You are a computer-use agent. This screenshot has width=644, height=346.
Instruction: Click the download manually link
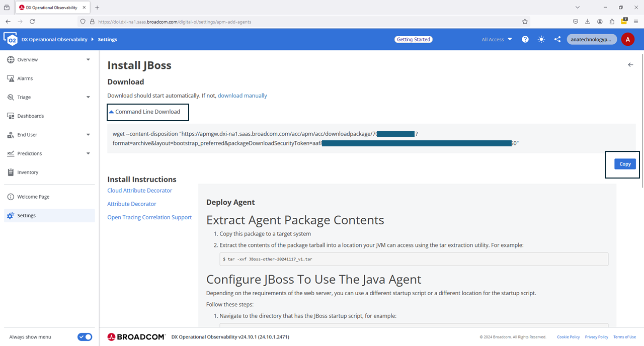pos(242,96)
